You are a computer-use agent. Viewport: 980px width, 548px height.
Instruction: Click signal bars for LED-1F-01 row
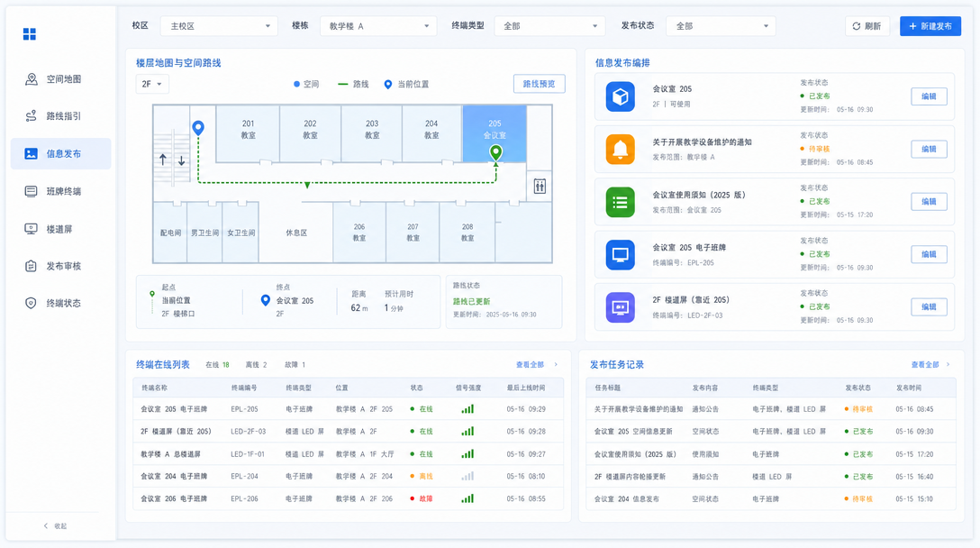(467, 454)
